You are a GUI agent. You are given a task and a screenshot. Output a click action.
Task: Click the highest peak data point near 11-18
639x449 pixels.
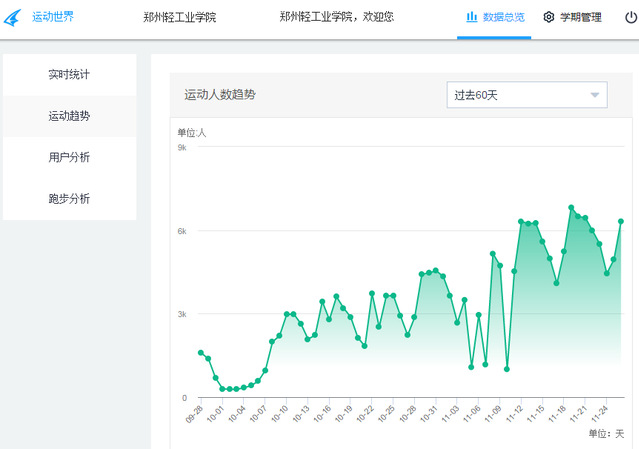pos(571,208)
